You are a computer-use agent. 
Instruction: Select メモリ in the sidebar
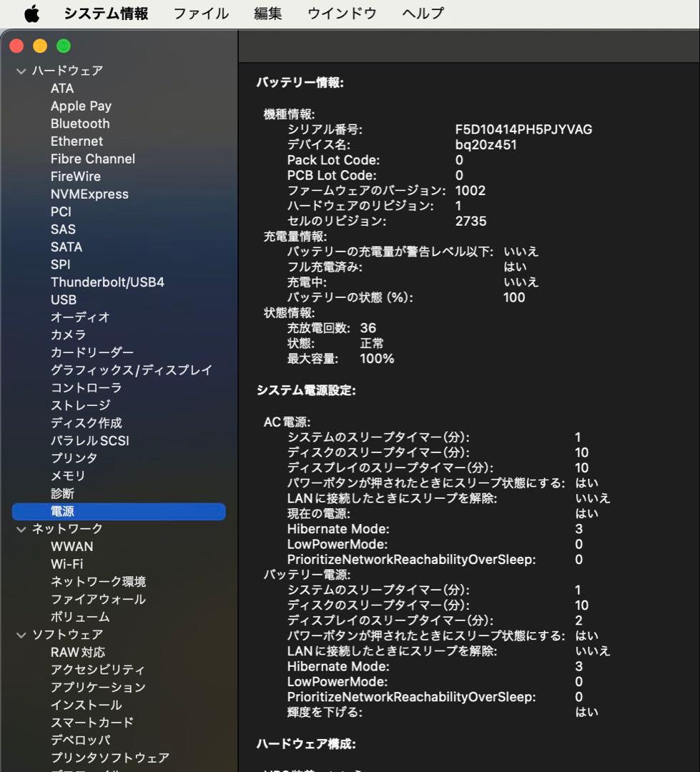[66, 475]
